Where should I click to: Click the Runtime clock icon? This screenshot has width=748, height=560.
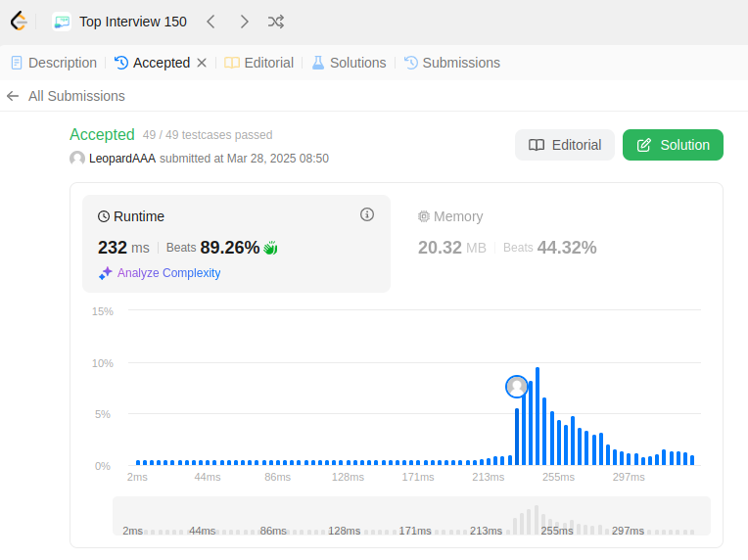click(x=104, y=216)
